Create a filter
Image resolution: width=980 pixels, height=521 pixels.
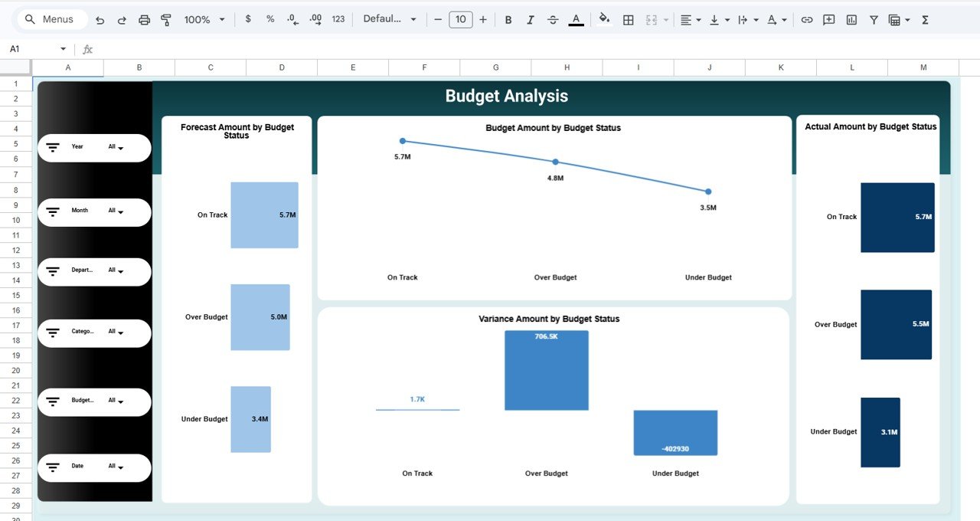(x=873, y=19)
